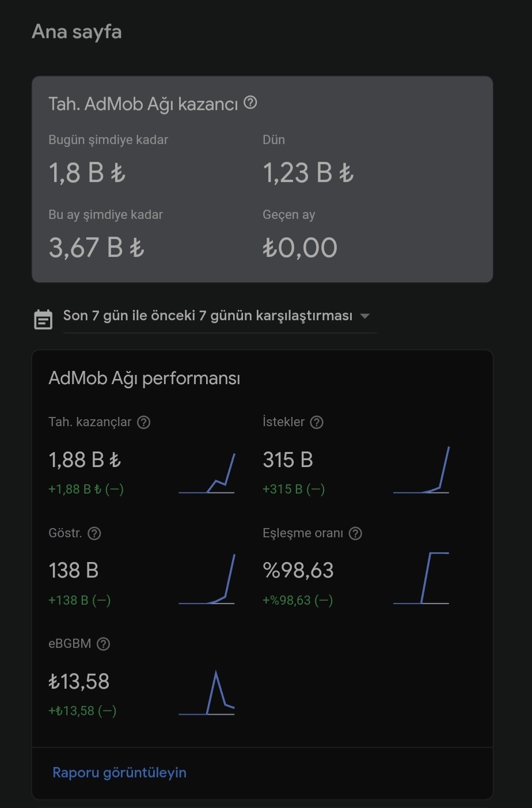Open help icon beside Tah. AdMob Ağı kazancı
Viewport: 532px width, 808px height.
[250, 103]
